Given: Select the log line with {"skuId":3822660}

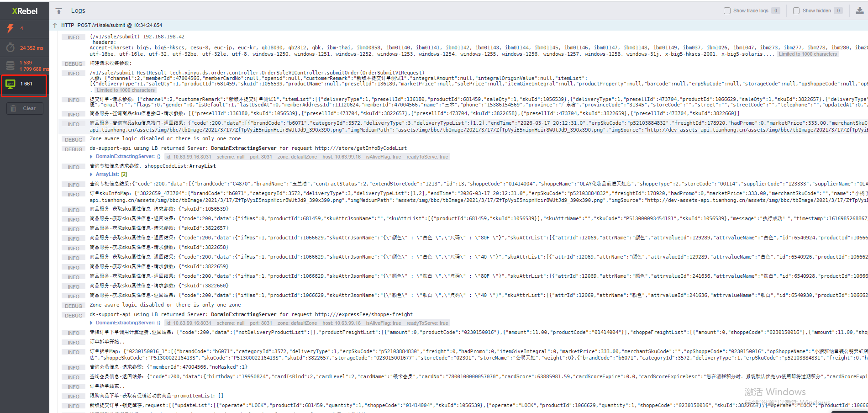Looking at the screenshot, I should [159, 286].
